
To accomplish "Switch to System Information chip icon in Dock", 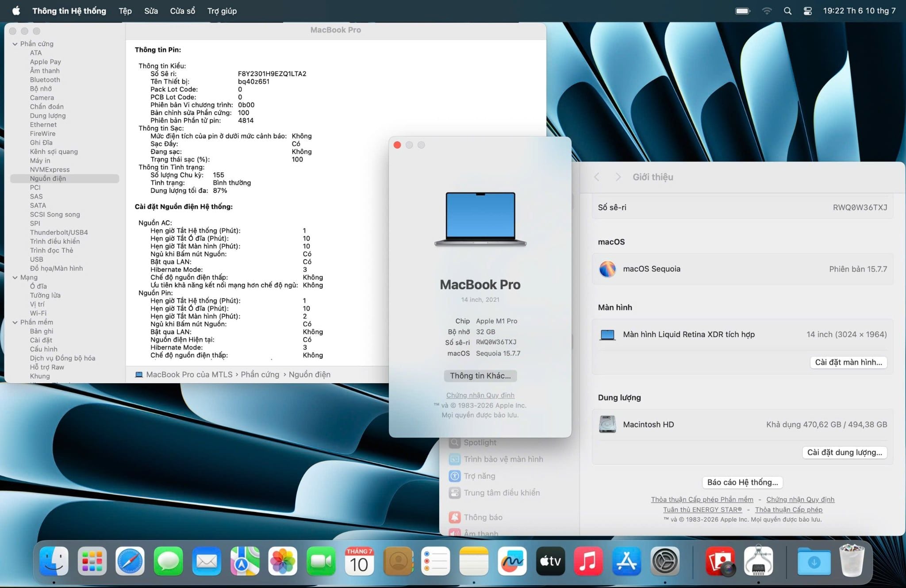I will 758,561.
